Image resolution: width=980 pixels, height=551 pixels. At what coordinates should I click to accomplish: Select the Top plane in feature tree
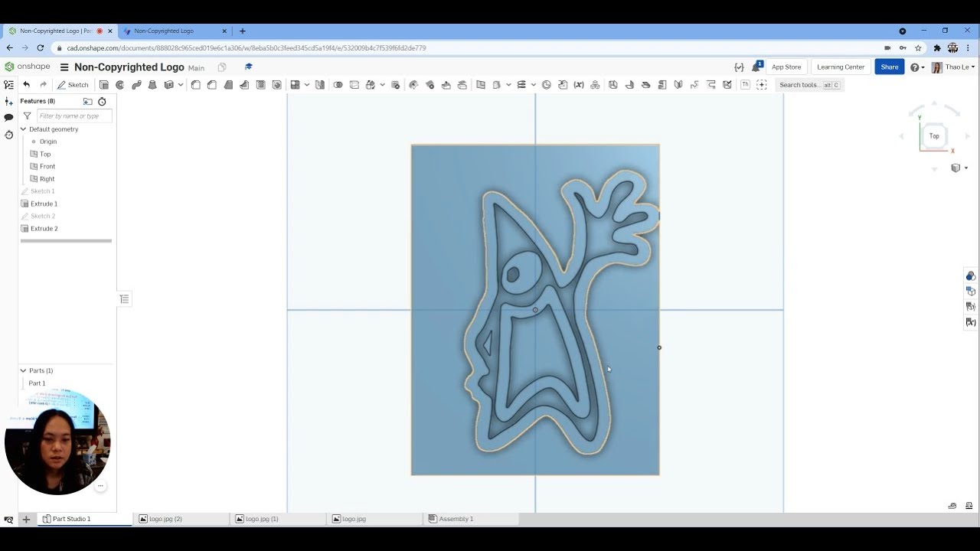(x=45, y=154)
